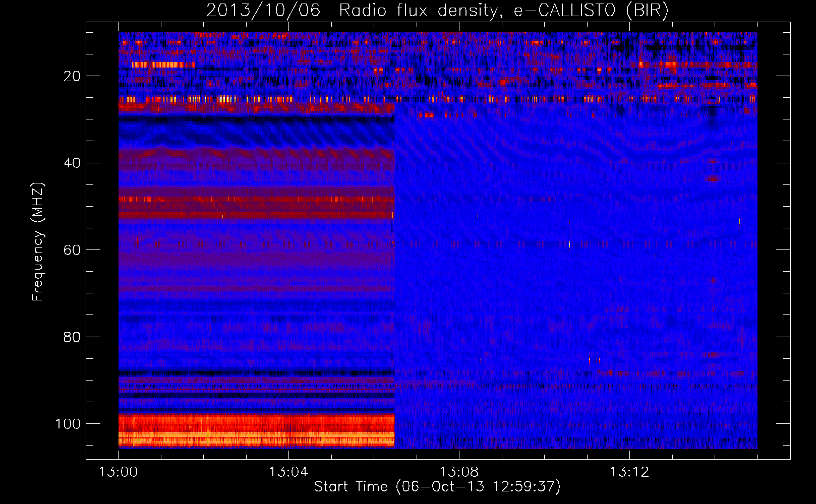The height and width of the screenshot is (504, 816).
Task: Click the 20 frequency tick label
Action: pos(72,76)
